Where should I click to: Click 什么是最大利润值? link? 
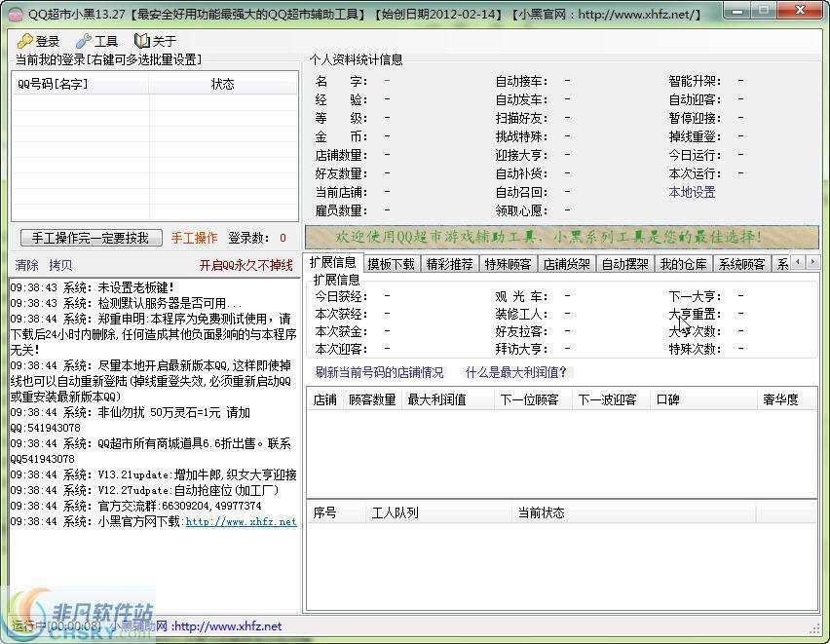coord(516,372)
